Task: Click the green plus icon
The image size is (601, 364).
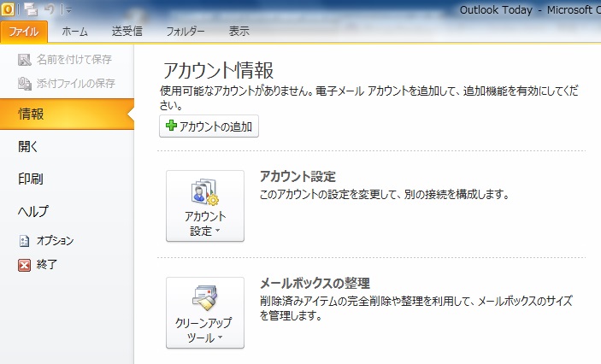Action: pyautogui.click(x=171, y=126)
